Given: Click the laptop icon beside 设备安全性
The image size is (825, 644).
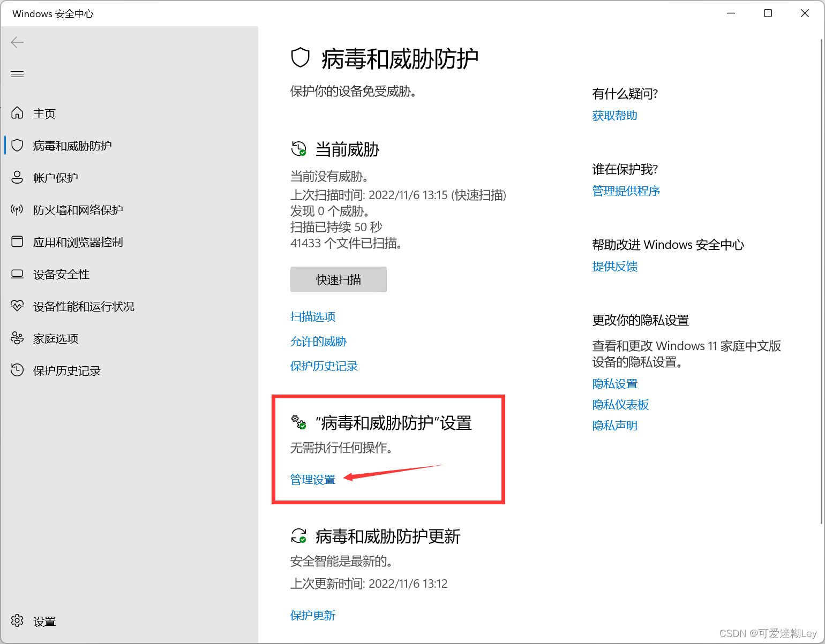Looking at the screenshot, I should (17, 274).
